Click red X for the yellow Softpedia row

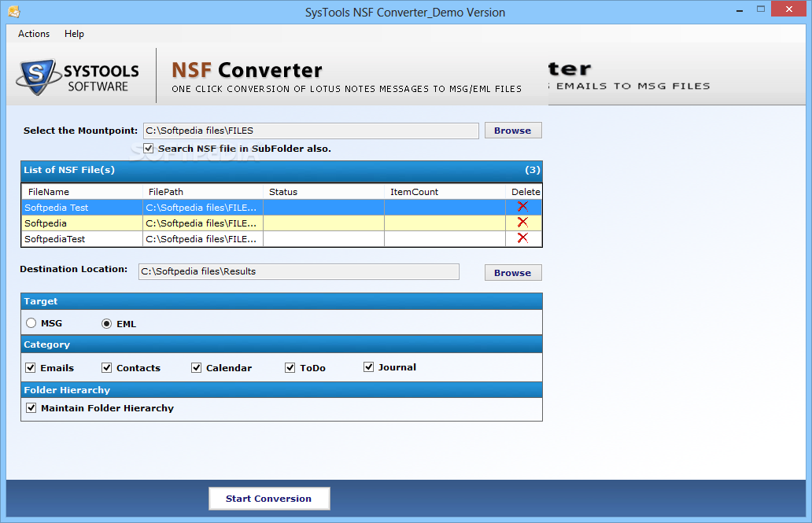tap(522, 222)
